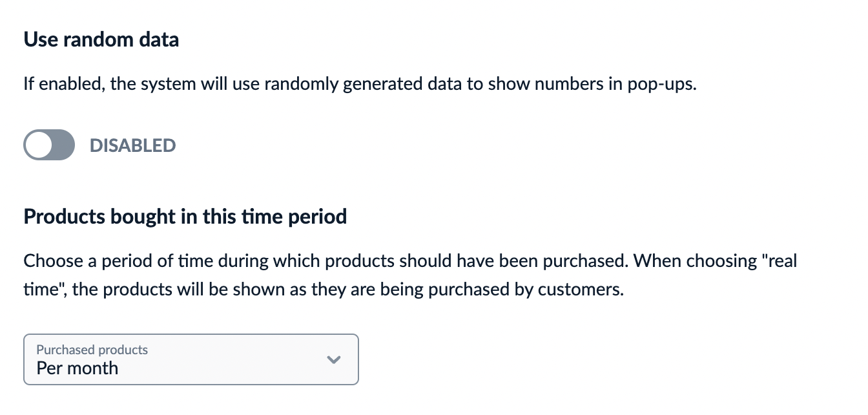Click the white knob of the switch
The height and width of the screenshot is (415, 868).
39,145
